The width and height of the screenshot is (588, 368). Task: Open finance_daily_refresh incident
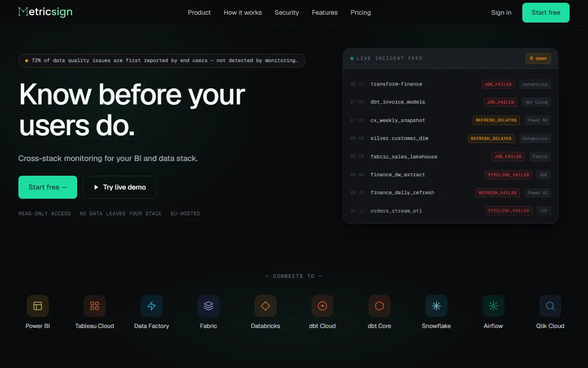(450, 193)
